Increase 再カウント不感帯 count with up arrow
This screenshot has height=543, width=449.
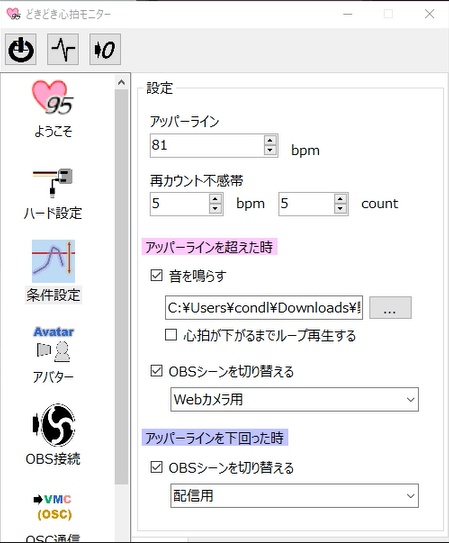pos(340,199)
